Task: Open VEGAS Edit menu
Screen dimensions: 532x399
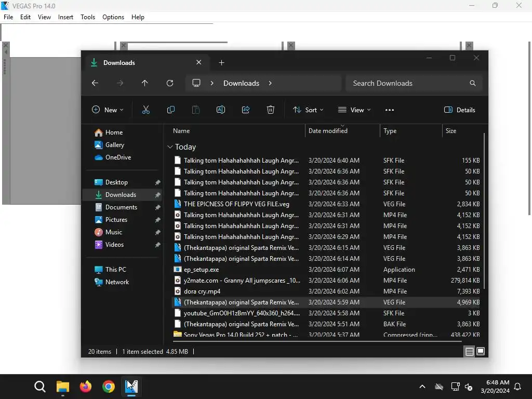Action: (25, 17)
